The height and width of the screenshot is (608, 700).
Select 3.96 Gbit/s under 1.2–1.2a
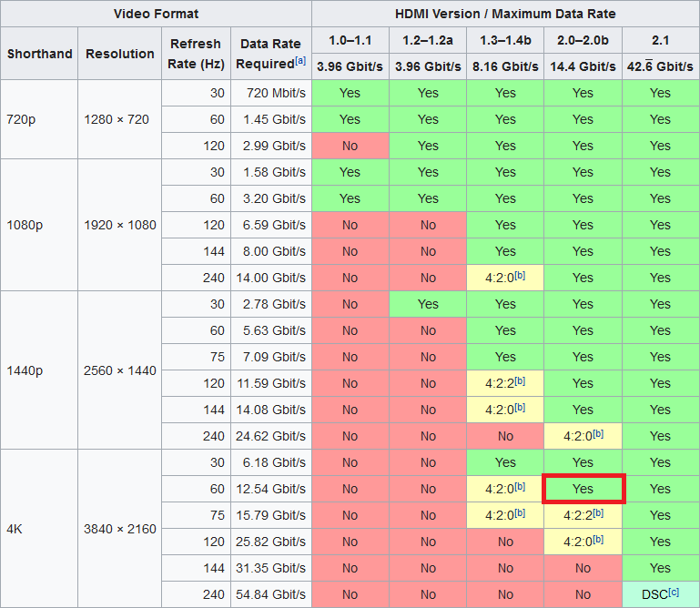[x=428, y=66]
